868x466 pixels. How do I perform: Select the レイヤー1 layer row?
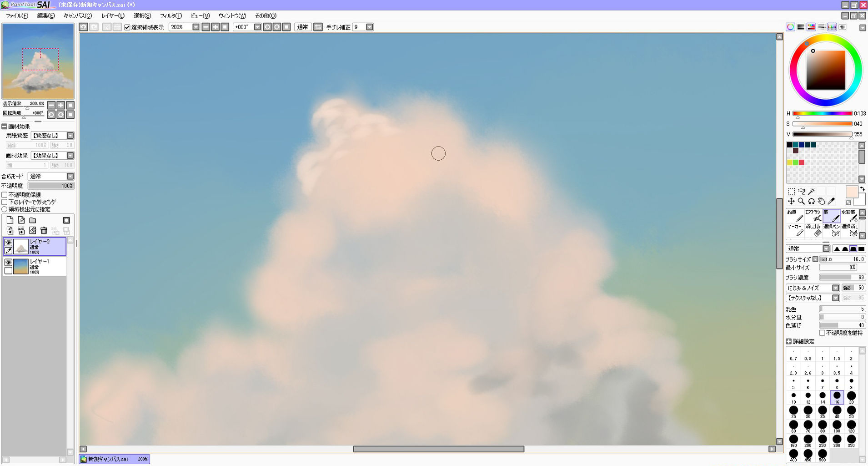coord(35,267)
